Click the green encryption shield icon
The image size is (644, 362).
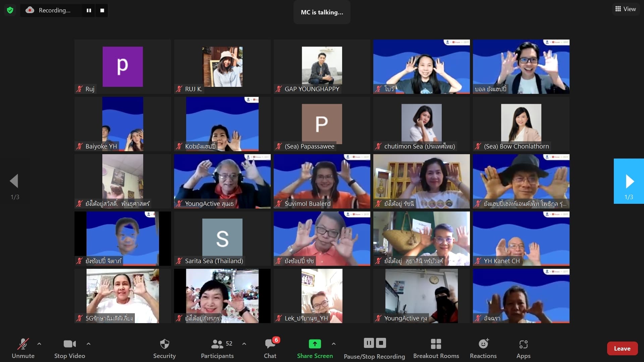point(10,10)
